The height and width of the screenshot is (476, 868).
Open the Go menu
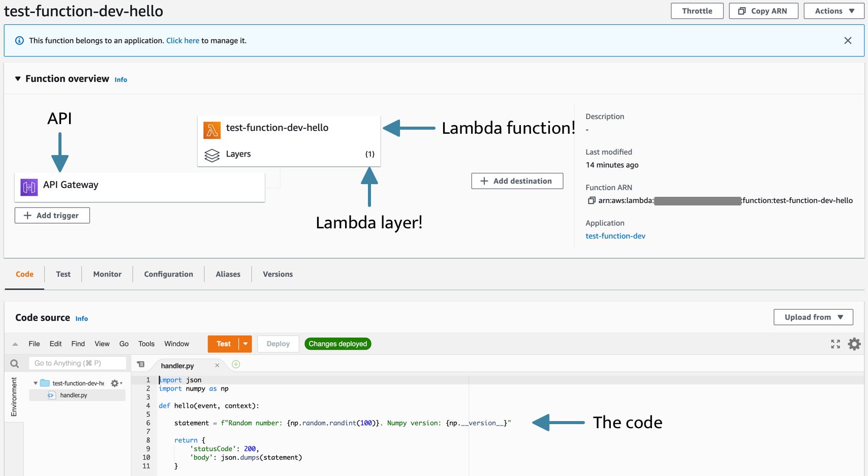(x=123, y=344)
